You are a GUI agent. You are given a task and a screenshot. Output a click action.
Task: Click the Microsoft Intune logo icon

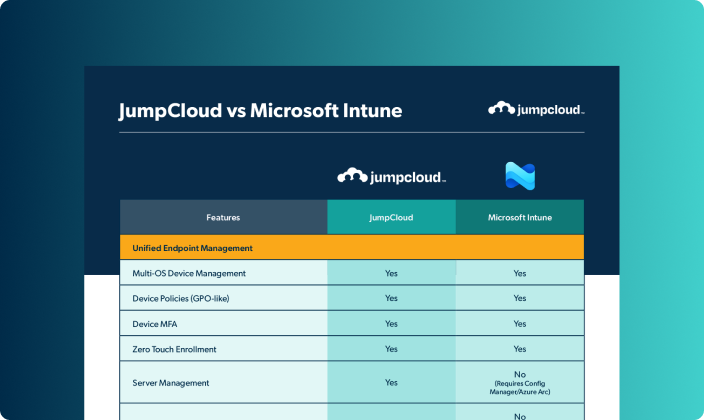[520, 176]
